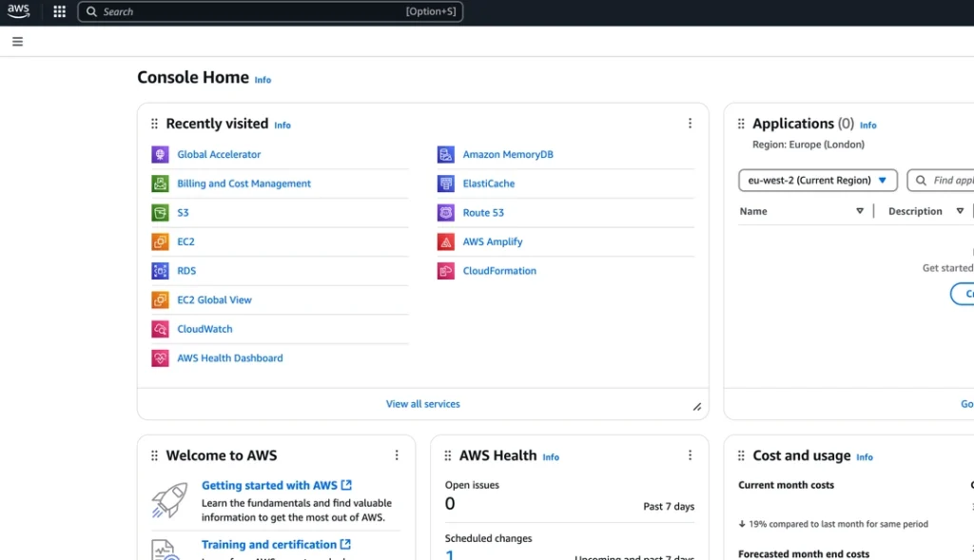Click the EC2 service icon

(x=160, y=241)
